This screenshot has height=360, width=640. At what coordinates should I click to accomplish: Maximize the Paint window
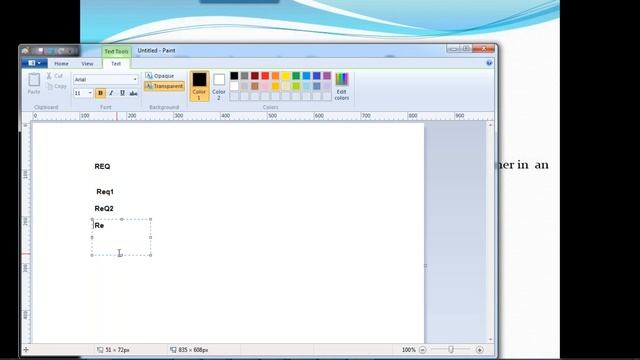point(465,49)
